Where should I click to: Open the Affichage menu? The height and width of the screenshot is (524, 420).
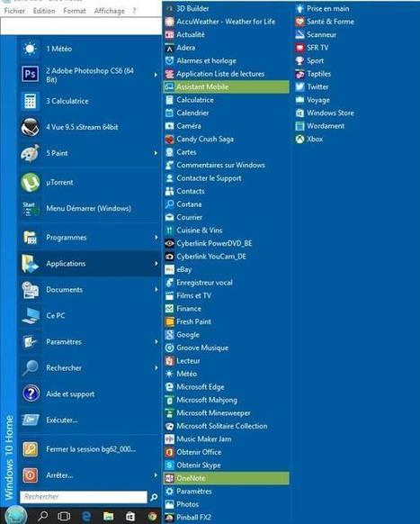pos(109,11)
